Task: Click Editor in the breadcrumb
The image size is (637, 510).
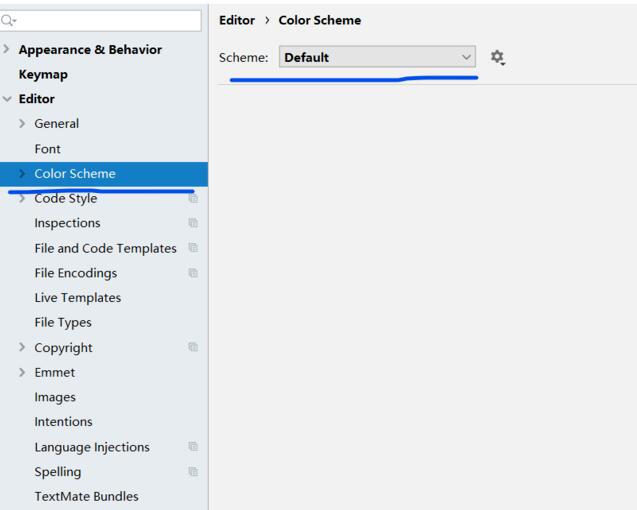Action: [237, 20]
